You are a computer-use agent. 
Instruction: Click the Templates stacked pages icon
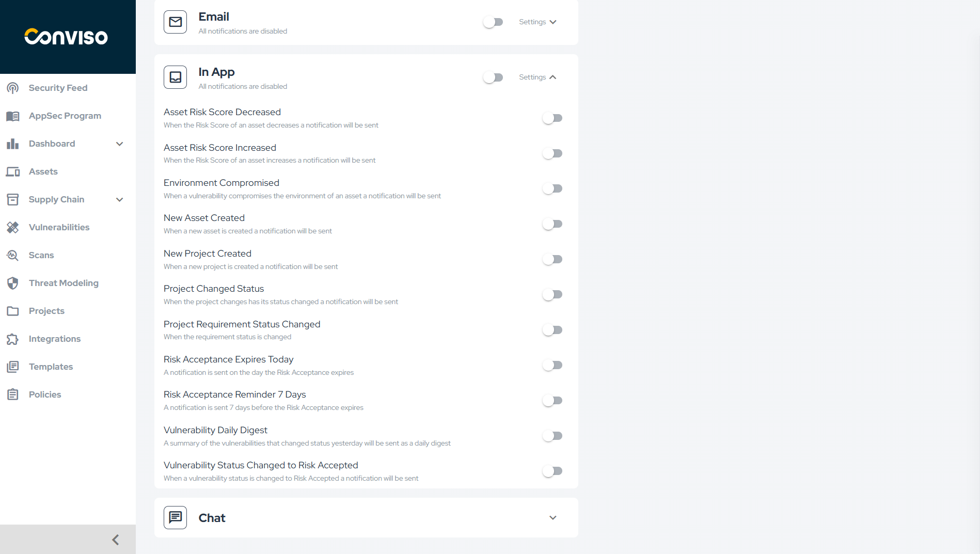13,367
